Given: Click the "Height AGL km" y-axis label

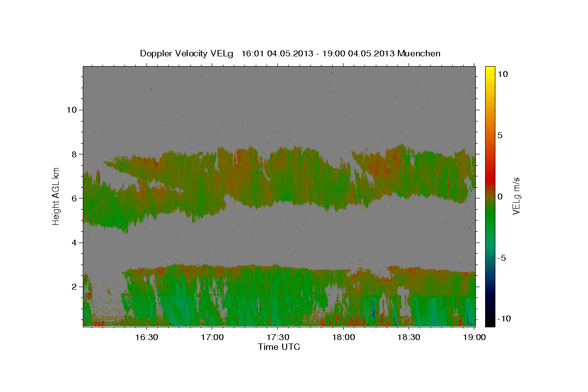Looking at the screenshot, I should pos(56,196).
